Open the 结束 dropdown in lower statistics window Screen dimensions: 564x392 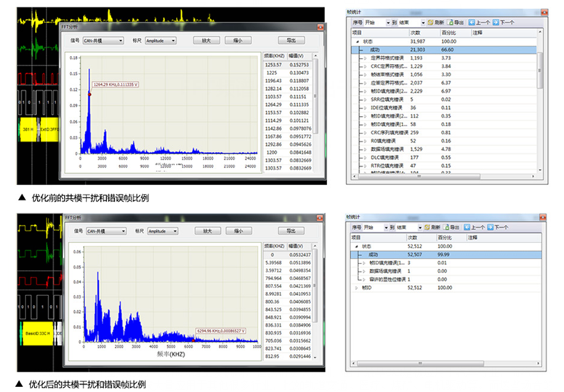coord(419,227)
